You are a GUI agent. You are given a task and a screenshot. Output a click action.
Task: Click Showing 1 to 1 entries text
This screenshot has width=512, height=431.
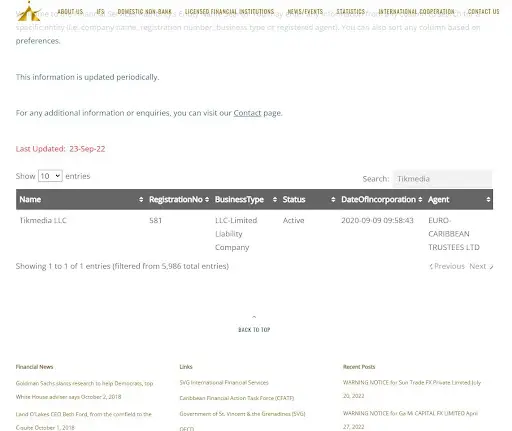122,266
